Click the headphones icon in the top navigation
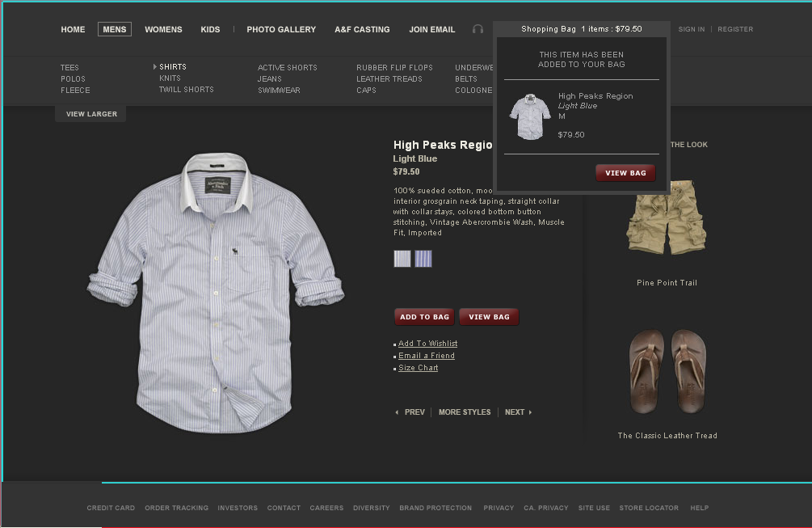Viewport: 812px width, 528px height. (478, 29)
